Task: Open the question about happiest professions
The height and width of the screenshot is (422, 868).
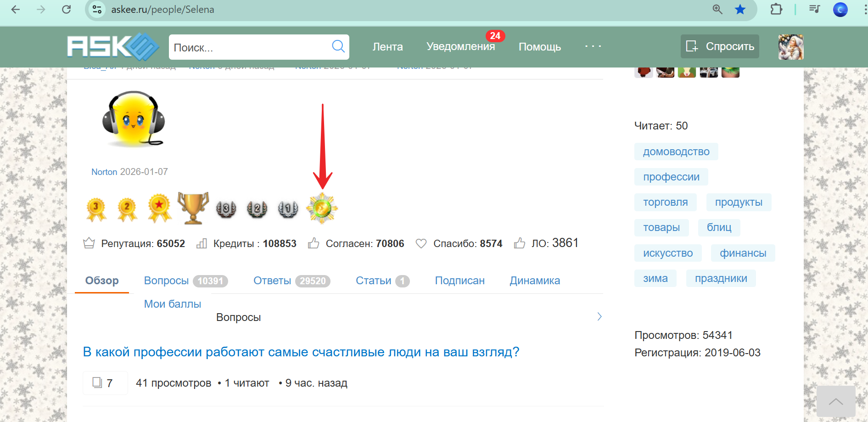Action: (301, 352)
